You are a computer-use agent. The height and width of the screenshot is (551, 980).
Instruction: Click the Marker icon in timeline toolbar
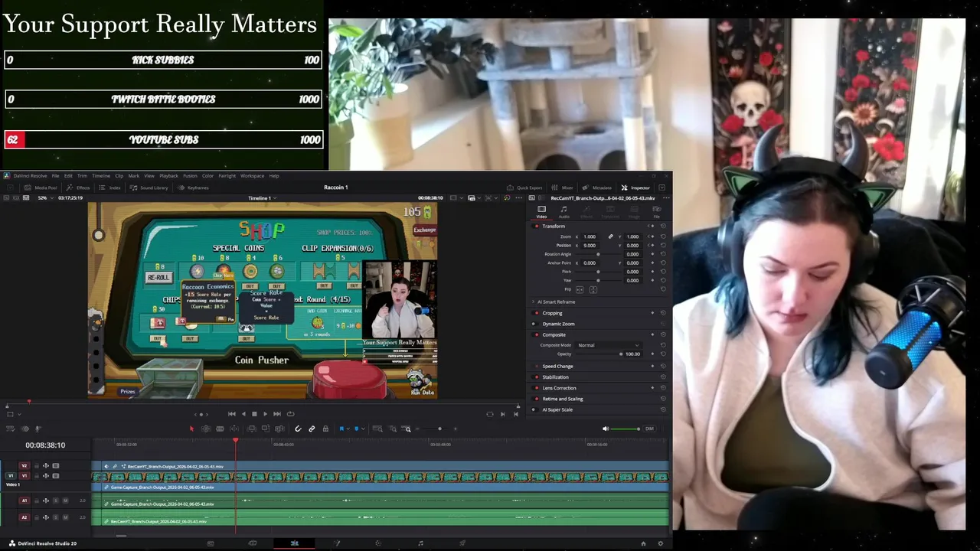356,429
